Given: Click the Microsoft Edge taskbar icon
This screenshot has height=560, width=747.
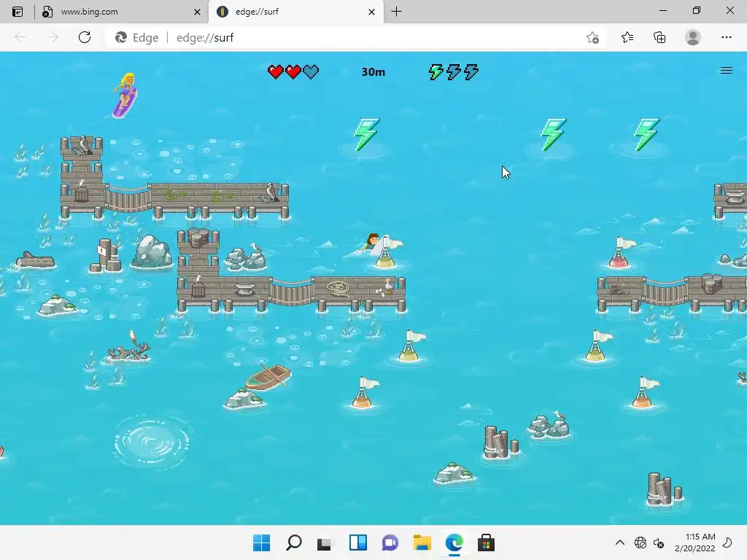Looking at the screenshot, I should (x=454, y=542).
